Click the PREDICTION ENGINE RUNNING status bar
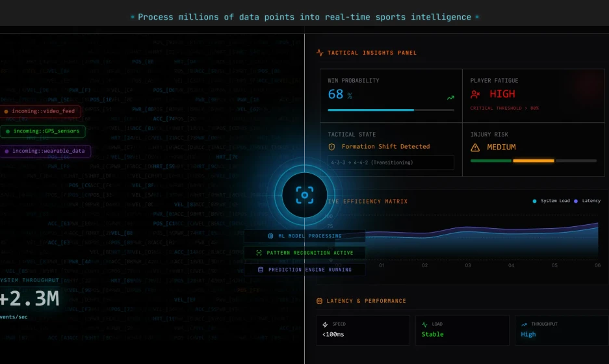The image size is (609, 364). 304,270
